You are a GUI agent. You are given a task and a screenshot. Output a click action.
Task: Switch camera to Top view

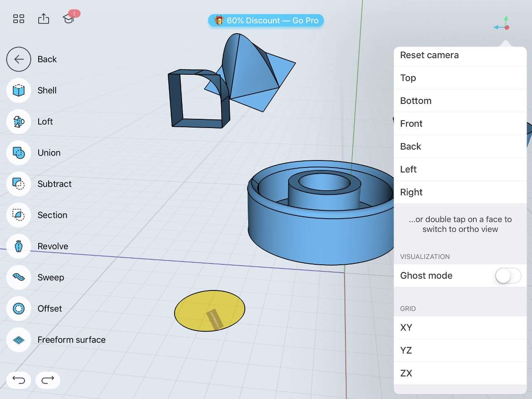coord(460,78)
